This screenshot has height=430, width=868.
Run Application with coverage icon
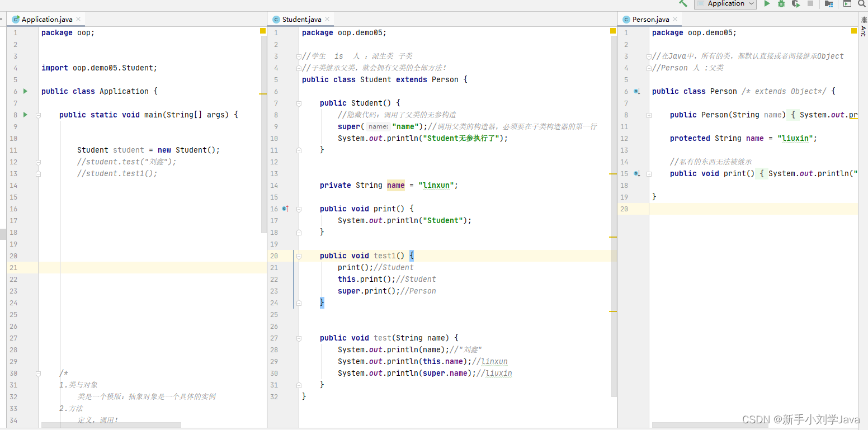pyautogui.click(x=796, y=4)
